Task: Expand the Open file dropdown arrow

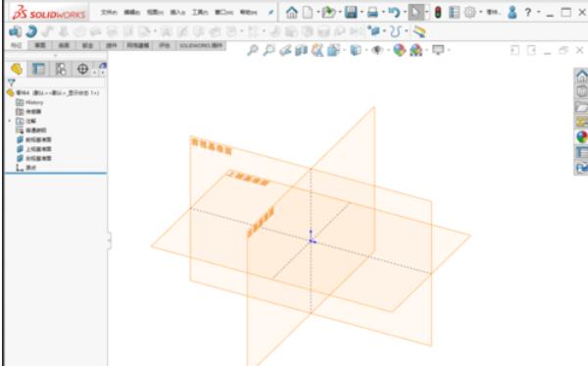Action: point(339,13)
